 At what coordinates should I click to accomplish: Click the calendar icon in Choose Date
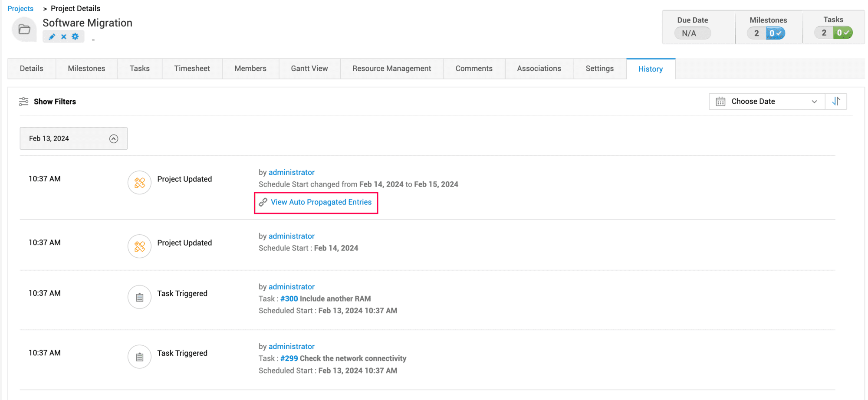720,102
